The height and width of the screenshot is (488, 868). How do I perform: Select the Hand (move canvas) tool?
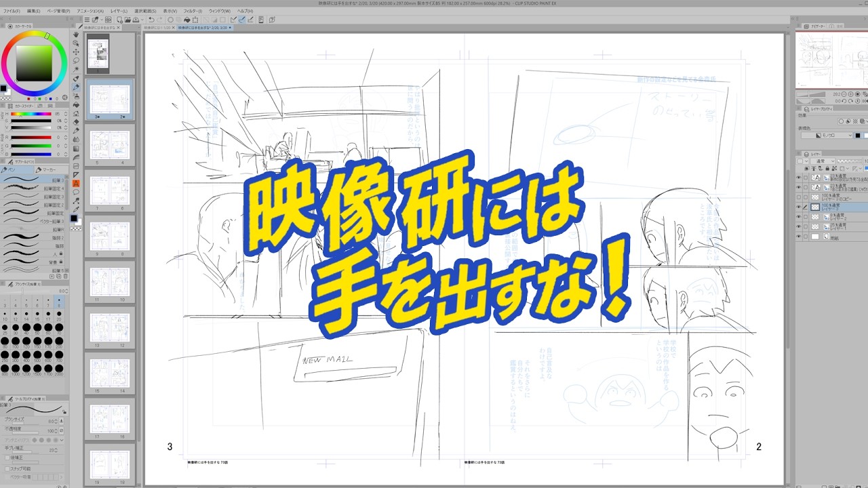[x=76, y=34]
